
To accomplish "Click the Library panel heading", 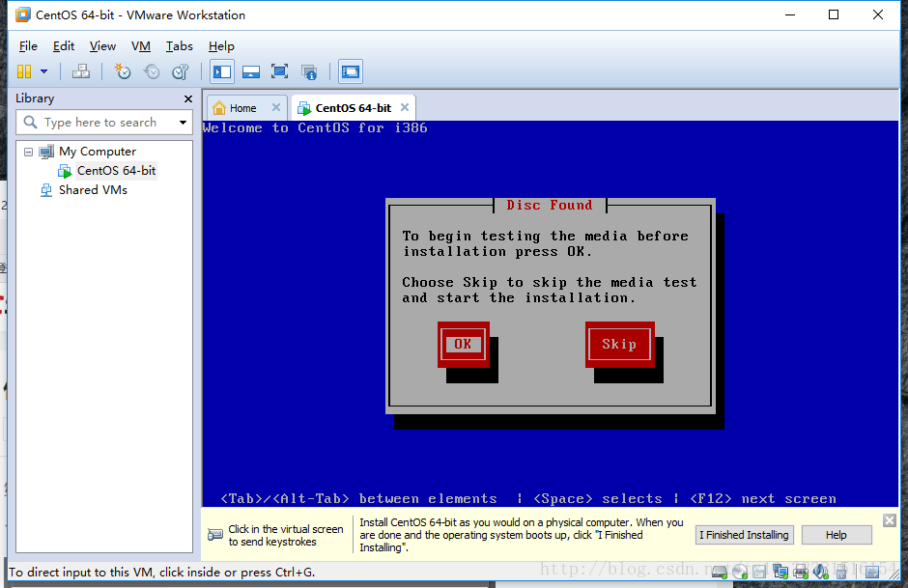I will point(35,98).
